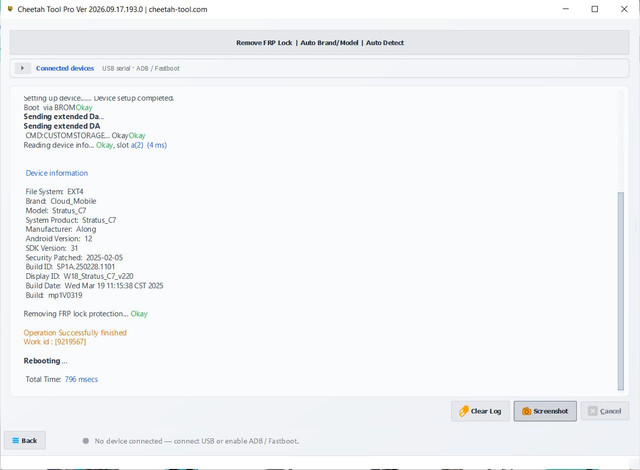Select 'Build: mp1V0319' line
The height and width of the screenshot is (470, 640).
click(54, 295)
